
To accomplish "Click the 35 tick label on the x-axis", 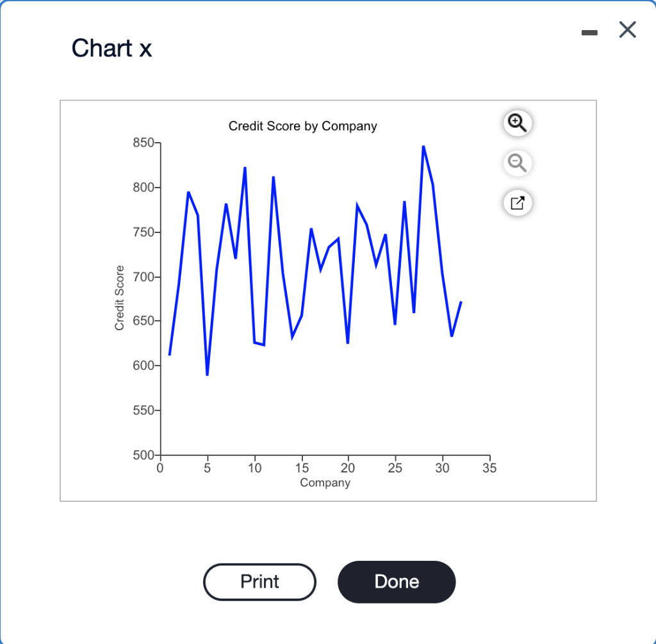I will [x=489, y=468].
